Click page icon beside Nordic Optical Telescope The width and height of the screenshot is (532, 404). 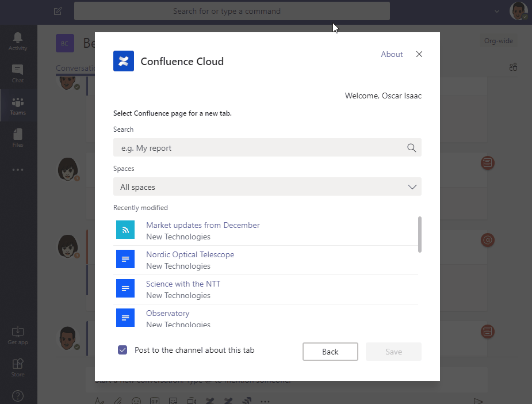click(125, 259)
